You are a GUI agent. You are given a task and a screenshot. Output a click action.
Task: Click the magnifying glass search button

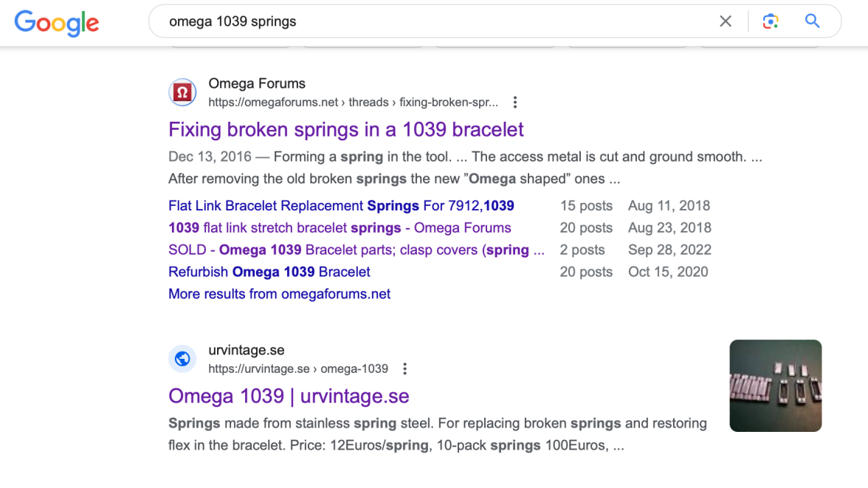(812, 21)
